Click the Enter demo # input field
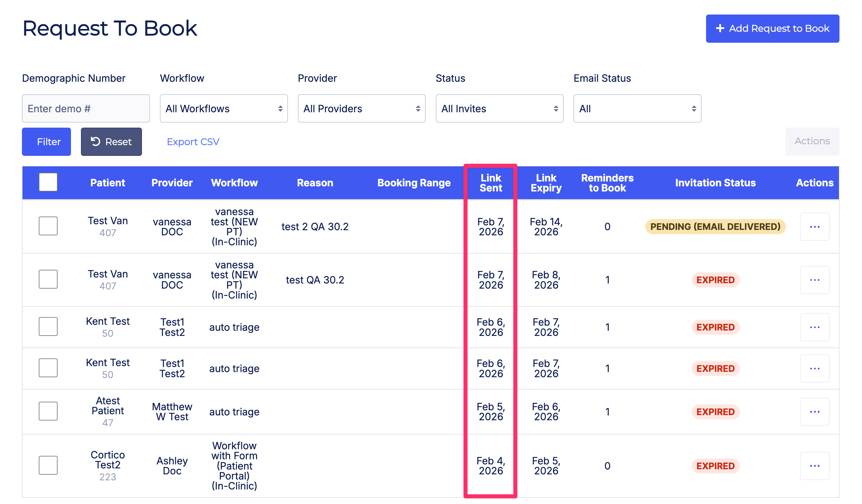This screenshot has height=504, width=862. point(86,109)
